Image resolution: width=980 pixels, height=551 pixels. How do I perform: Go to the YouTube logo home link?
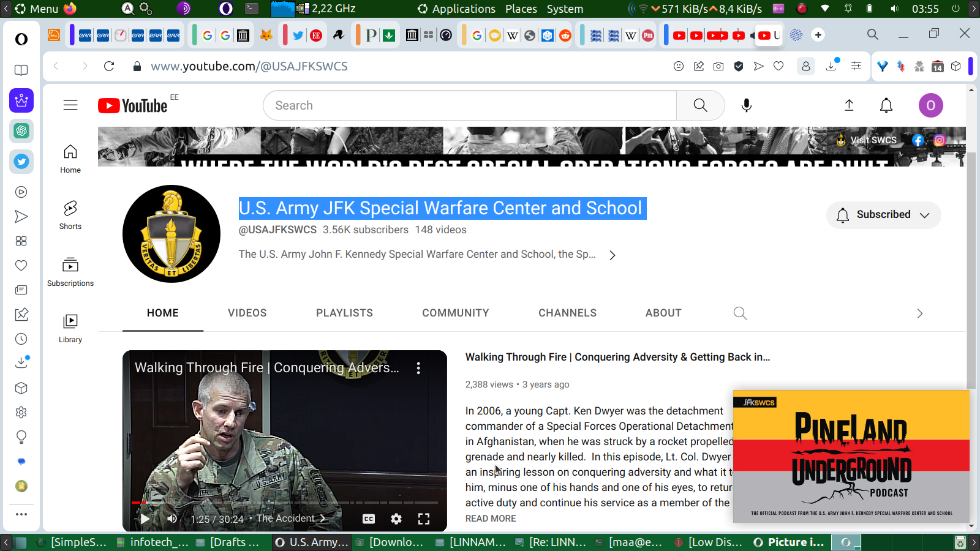point(133,106)
